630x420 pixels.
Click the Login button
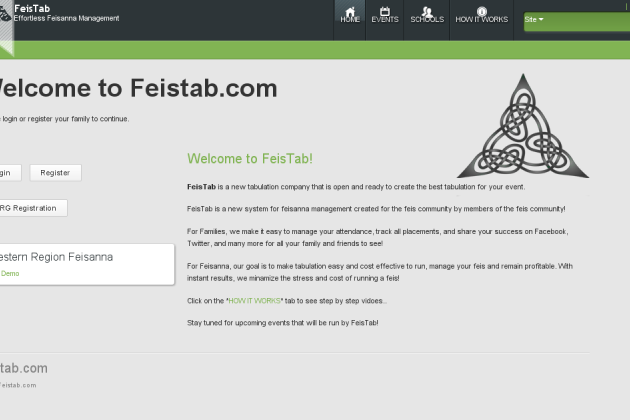tap(8, 173)
